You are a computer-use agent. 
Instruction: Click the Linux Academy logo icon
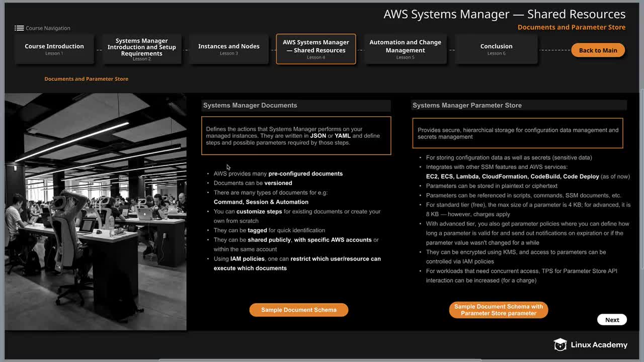tap(560, 344)
